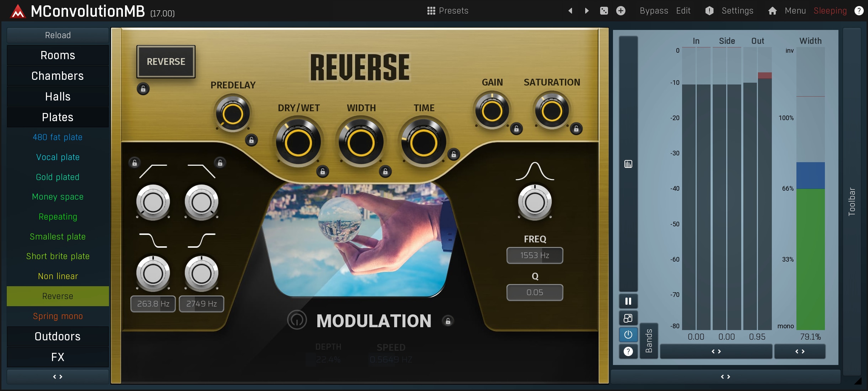Select the Spring mono preset
The width and height of the screenshot is (868, 391).
[x=58, y=316]
